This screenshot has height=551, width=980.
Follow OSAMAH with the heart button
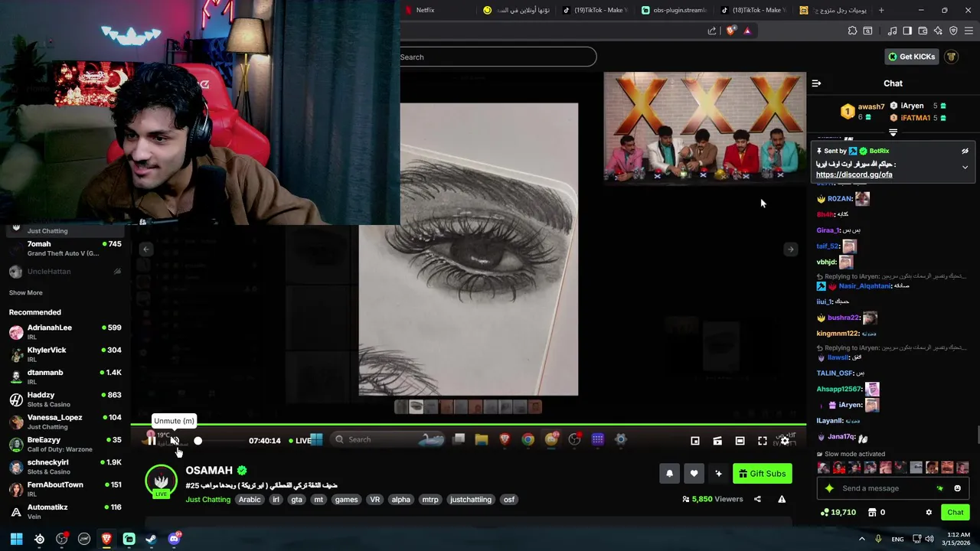point(694,474)
